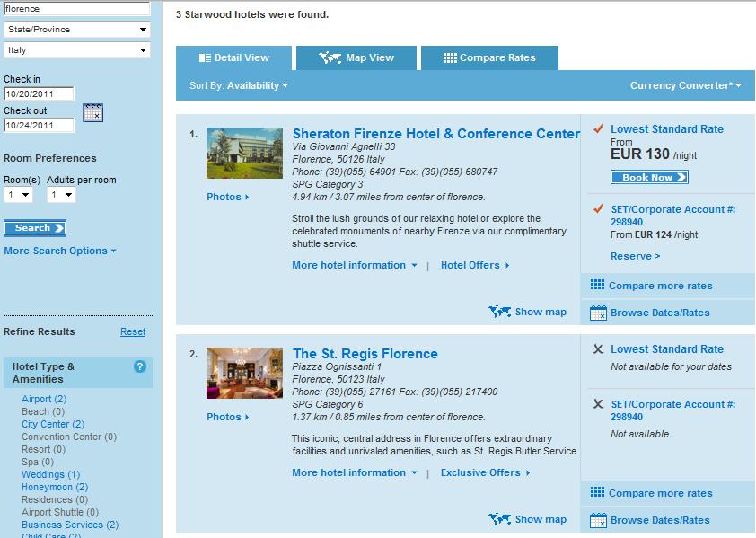Click the florence city input field
The image size is (756, 538).
click(x=76, y=9)
